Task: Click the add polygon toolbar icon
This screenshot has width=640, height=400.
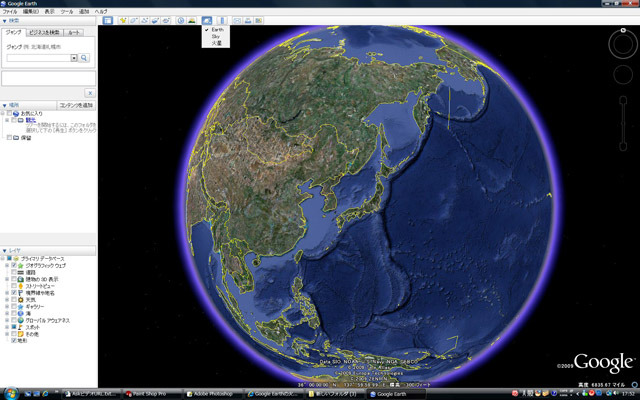Action: pyautogui.click(x=133, y=20)
